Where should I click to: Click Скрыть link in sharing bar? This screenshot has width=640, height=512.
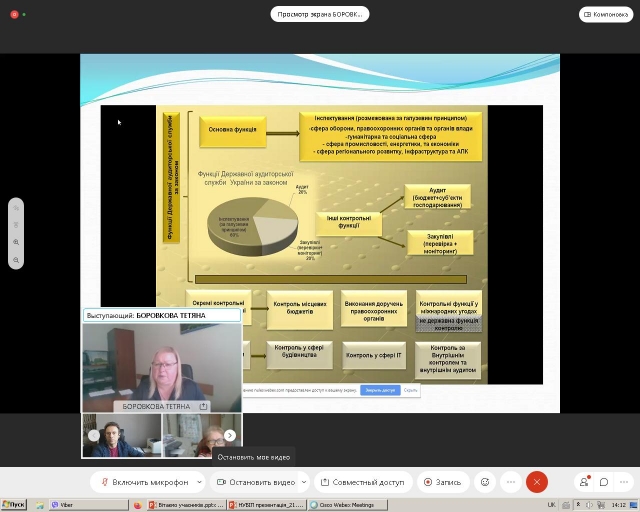[410, 390]
